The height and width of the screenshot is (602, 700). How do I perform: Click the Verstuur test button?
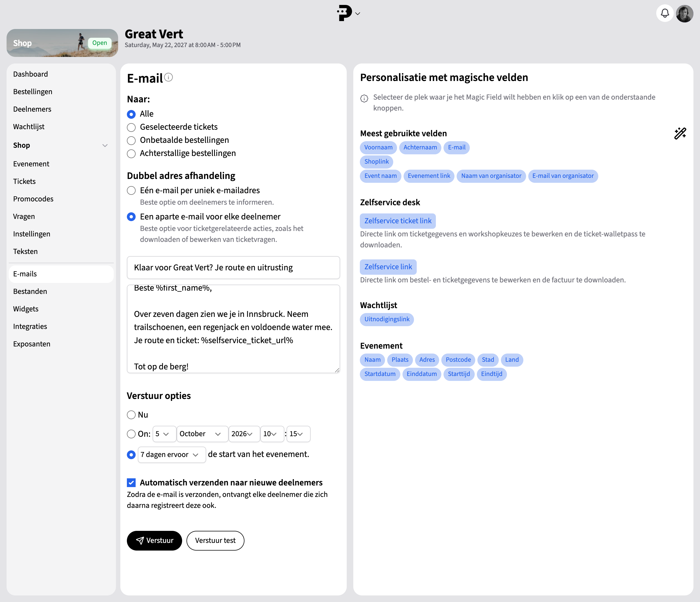click(215, 540)
